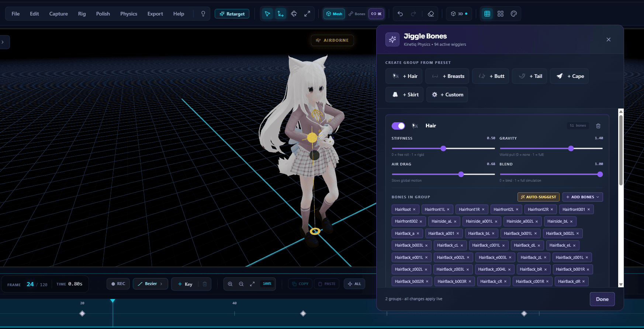Select the move axis tool
This screenshot has height=329, width=644.
pos(281,14)
